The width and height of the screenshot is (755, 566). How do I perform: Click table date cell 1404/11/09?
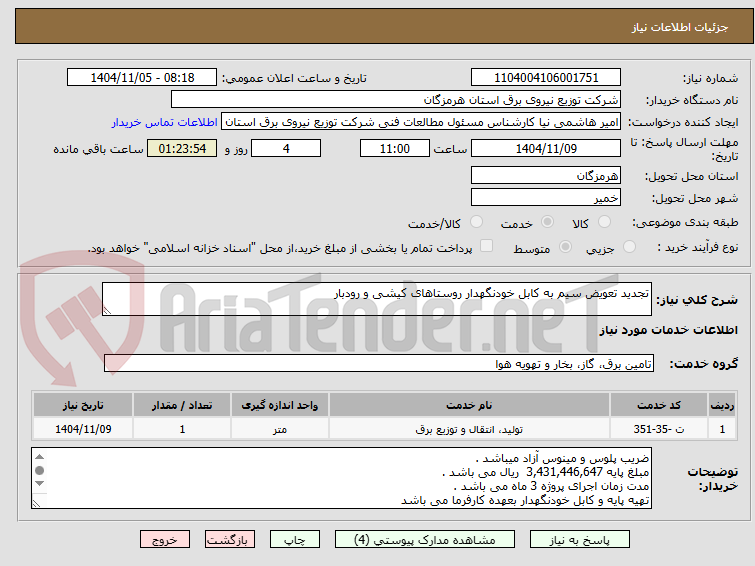point(83,429)
